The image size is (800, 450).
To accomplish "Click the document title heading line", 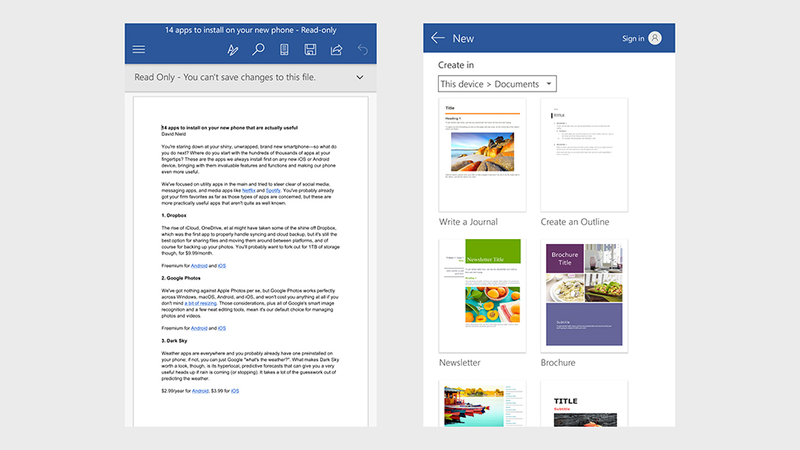I will (x=230, y=128).
